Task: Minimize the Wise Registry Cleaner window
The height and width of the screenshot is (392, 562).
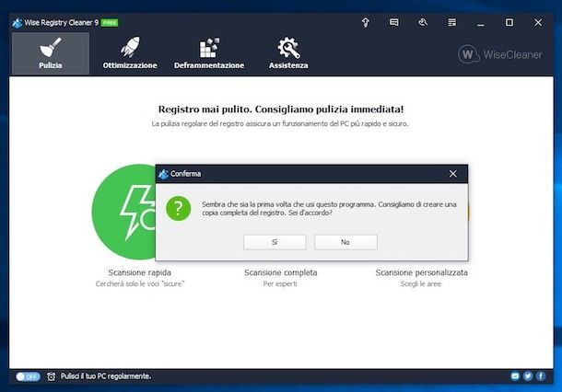Action: coord(481,23)
